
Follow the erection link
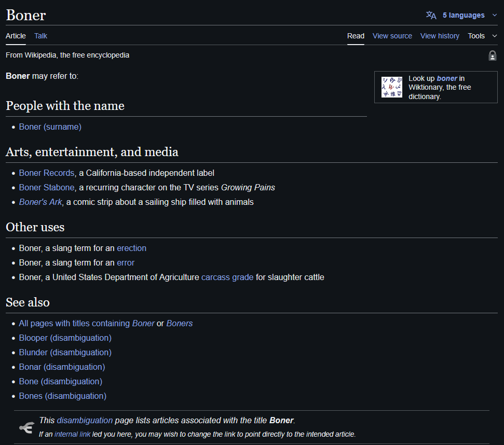[131, 248]
